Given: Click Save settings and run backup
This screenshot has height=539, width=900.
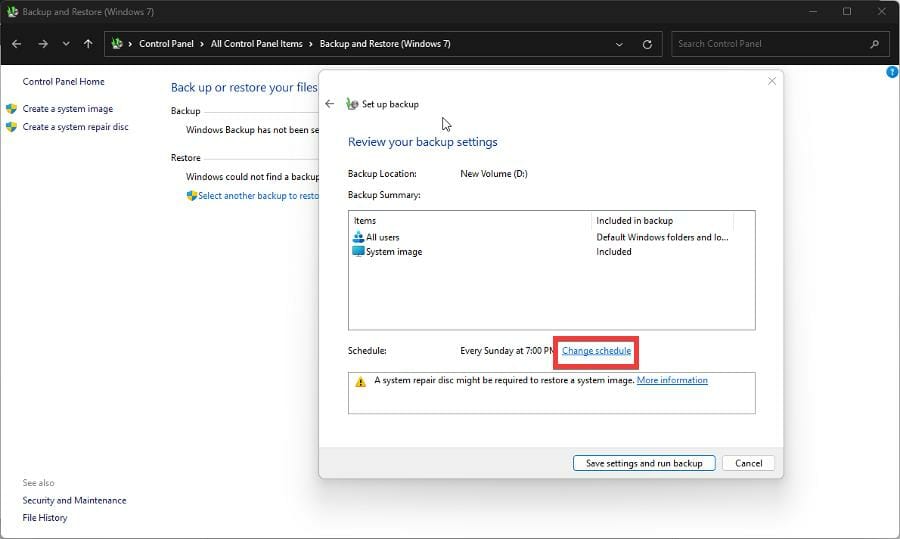Looking at the screenshot, I should (x=644, y=463).
